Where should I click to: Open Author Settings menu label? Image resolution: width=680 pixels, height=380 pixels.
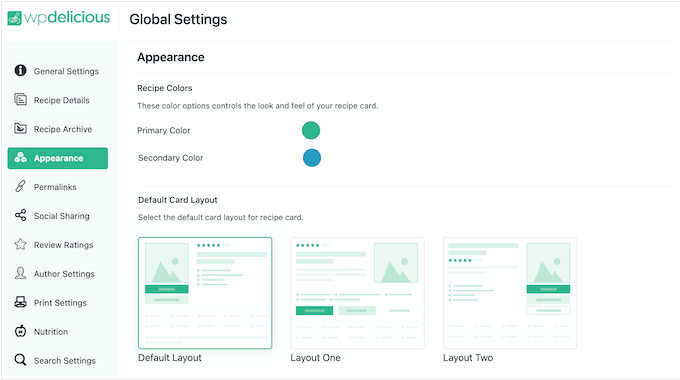coord(64,274)
